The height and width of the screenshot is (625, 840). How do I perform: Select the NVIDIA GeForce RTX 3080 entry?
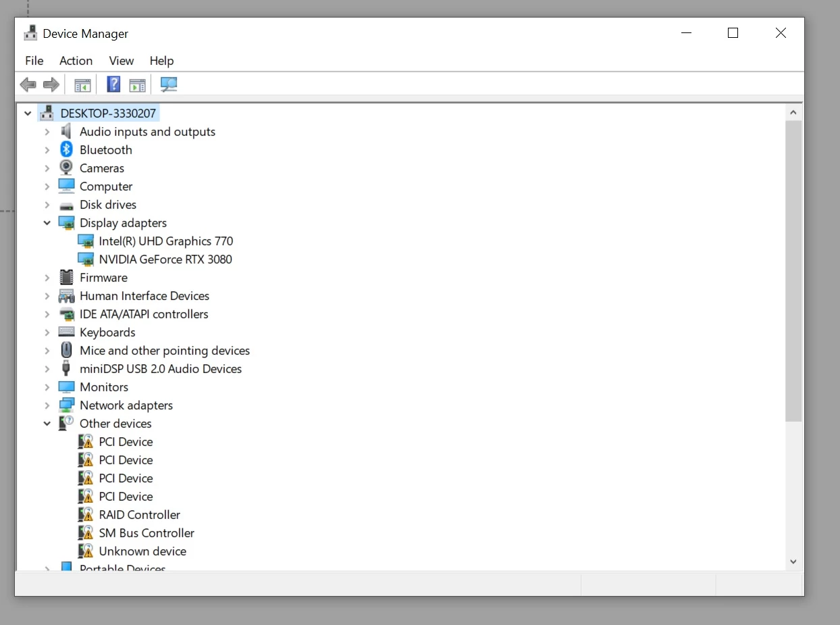(x=165, y=259)
